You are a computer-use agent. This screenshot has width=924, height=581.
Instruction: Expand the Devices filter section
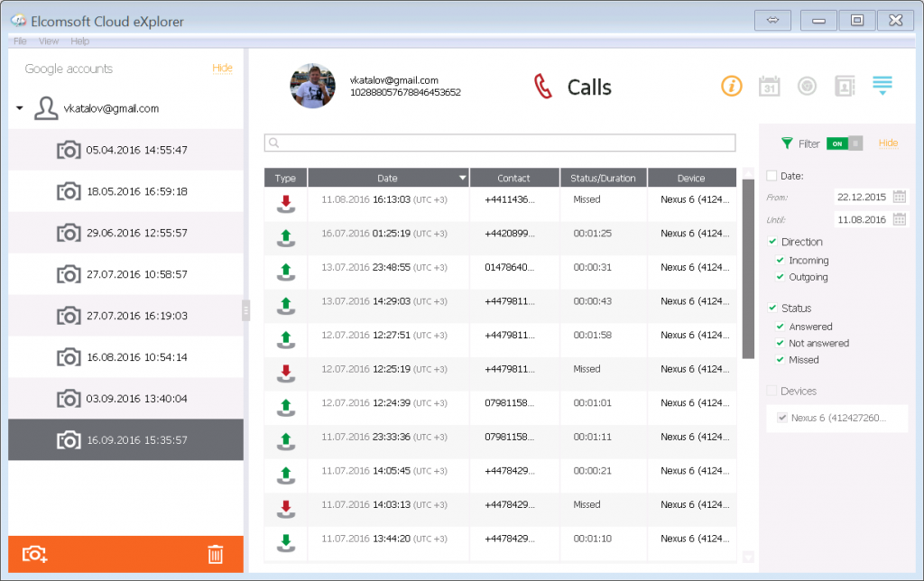coord(770,390)
